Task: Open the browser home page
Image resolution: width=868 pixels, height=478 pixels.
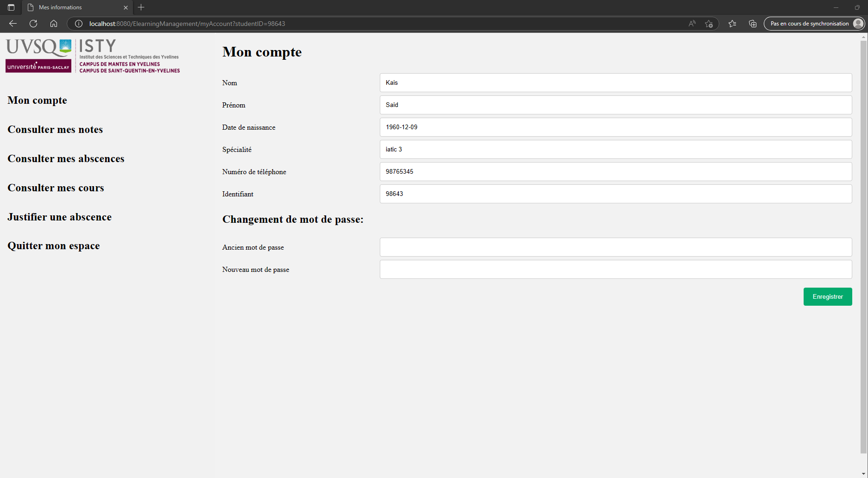Action: pyautogui.click(x=53, y=24)
